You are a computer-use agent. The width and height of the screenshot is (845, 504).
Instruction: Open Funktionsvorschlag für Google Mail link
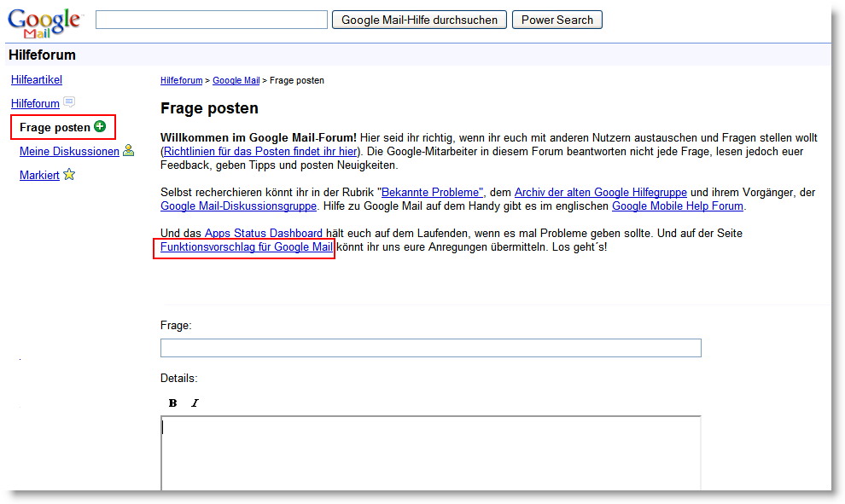[246, 247]
